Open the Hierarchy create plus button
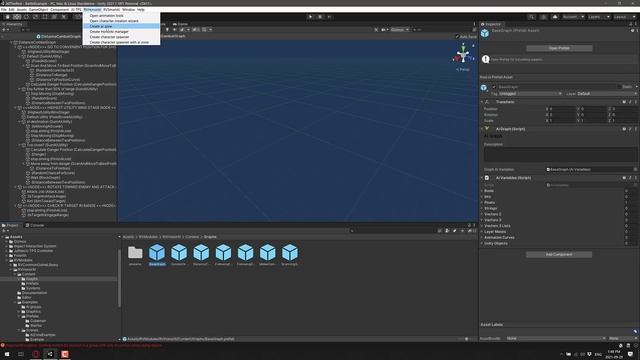 coord(5,30)
